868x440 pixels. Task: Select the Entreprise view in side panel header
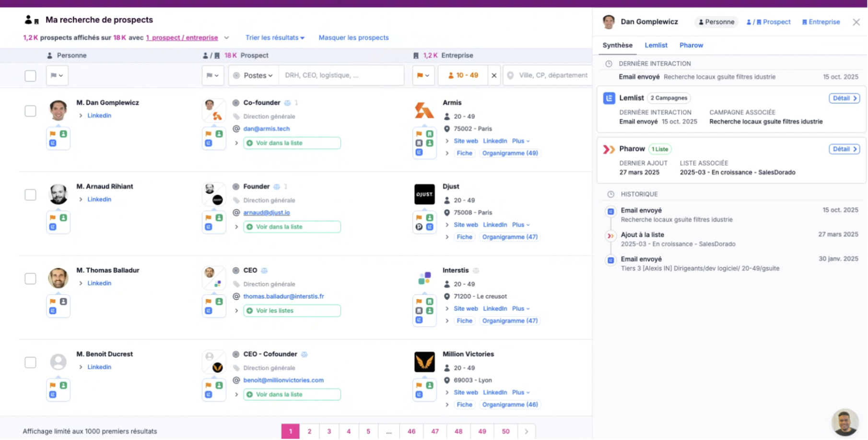[x=821, y=22]
